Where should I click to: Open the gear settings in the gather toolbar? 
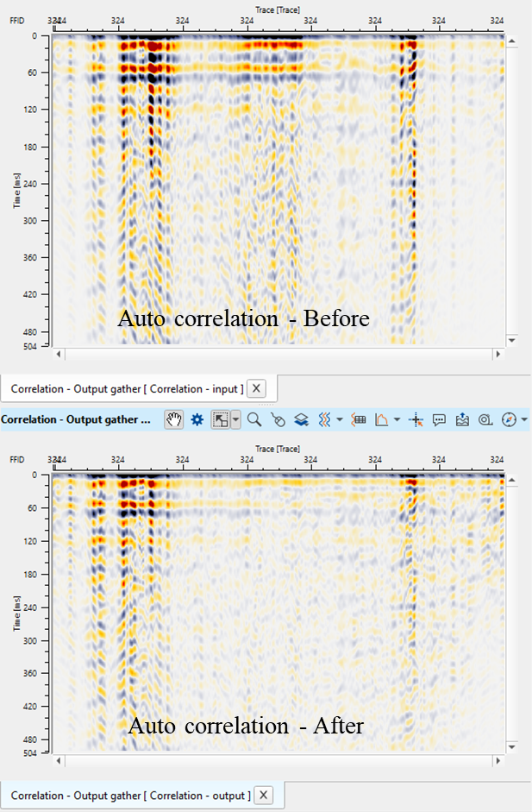pyautogui.click(x=197, y=419)
